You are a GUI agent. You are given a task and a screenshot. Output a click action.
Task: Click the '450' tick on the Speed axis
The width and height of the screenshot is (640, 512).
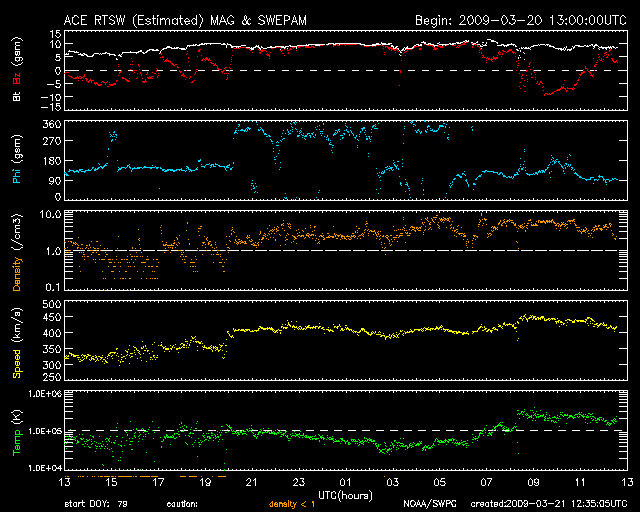(x=52, y=318)
